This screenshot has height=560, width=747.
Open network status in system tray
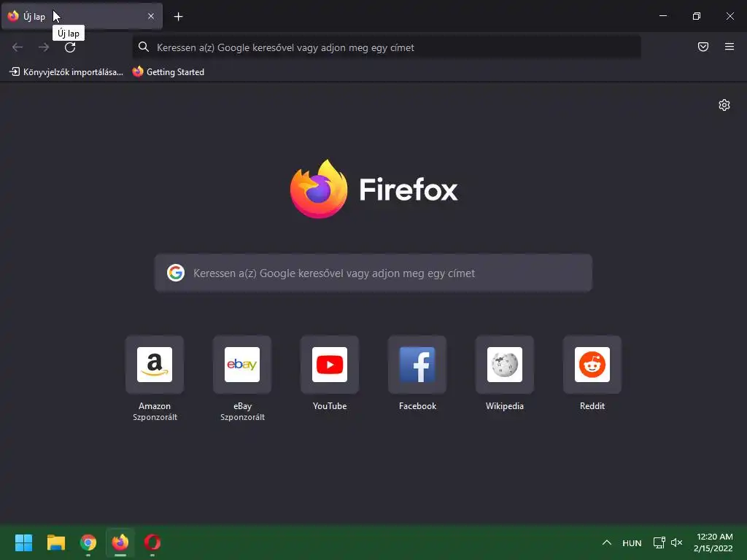pyautogui.click(x=659, y=542)
